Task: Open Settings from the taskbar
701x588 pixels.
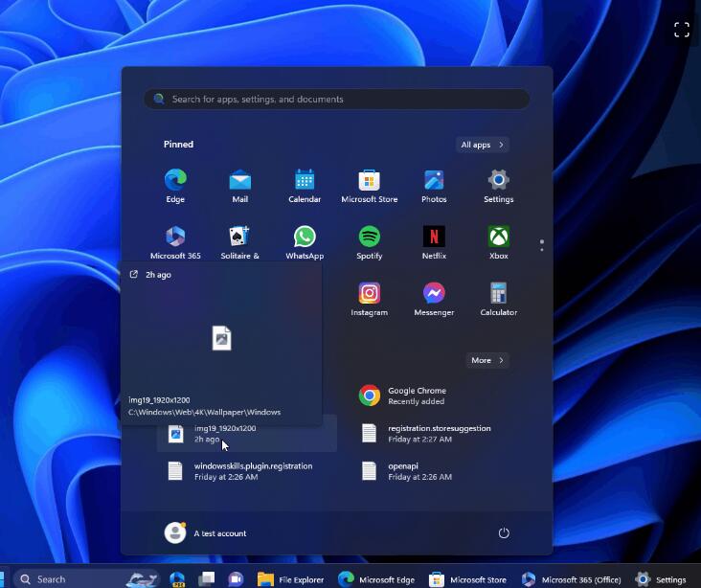Action: [661, 579]
